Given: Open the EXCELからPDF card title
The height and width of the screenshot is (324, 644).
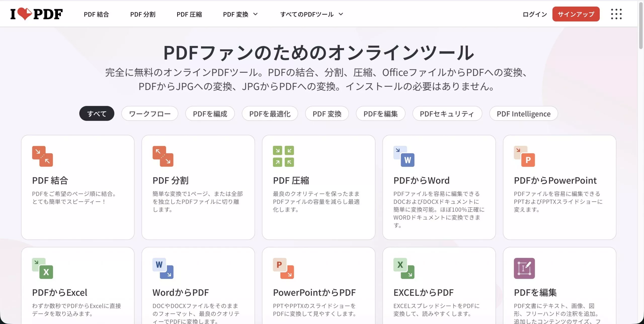Looking at the screenshot, I should point(424,293).
